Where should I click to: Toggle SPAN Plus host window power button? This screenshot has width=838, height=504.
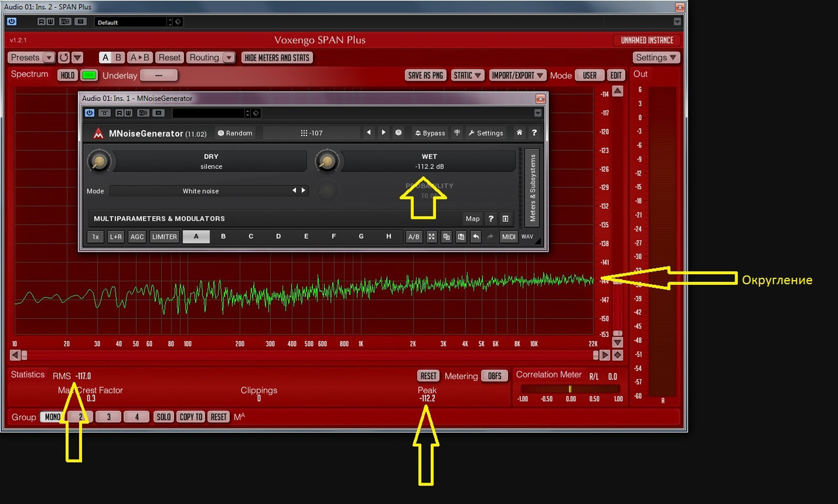pyautogui.click(x=11, y=22)
